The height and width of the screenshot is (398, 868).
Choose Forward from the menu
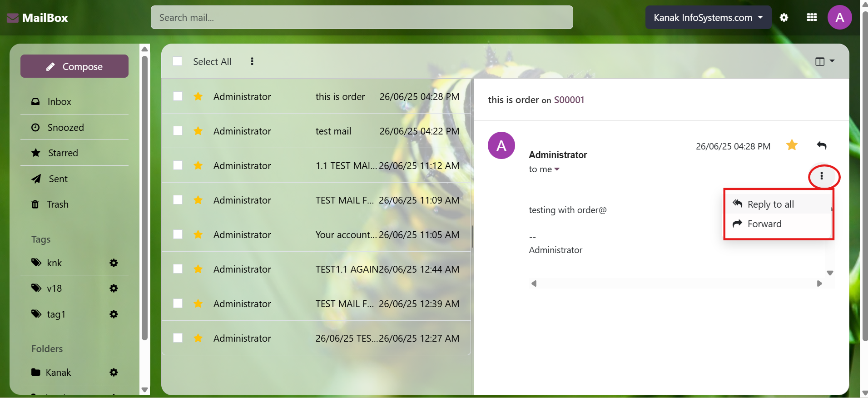point(778,224)
